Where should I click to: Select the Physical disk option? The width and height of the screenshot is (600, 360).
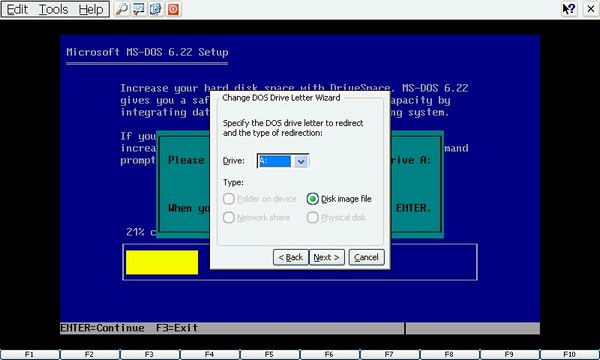336,217
